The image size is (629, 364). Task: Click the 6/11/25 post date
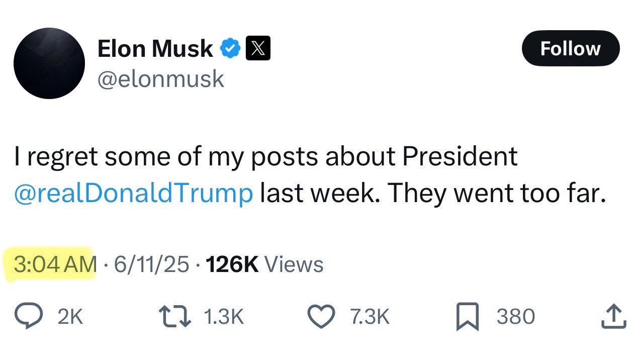pos(152,264)
